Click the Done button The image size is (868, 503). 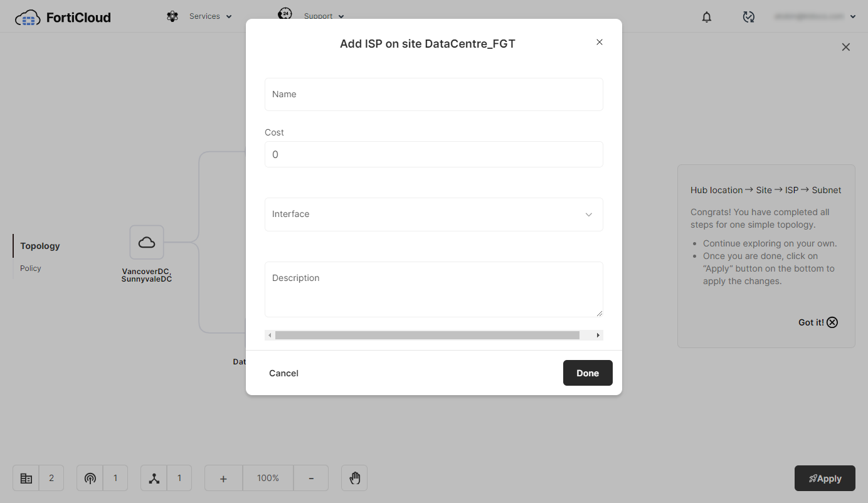(x=588, y=373)
